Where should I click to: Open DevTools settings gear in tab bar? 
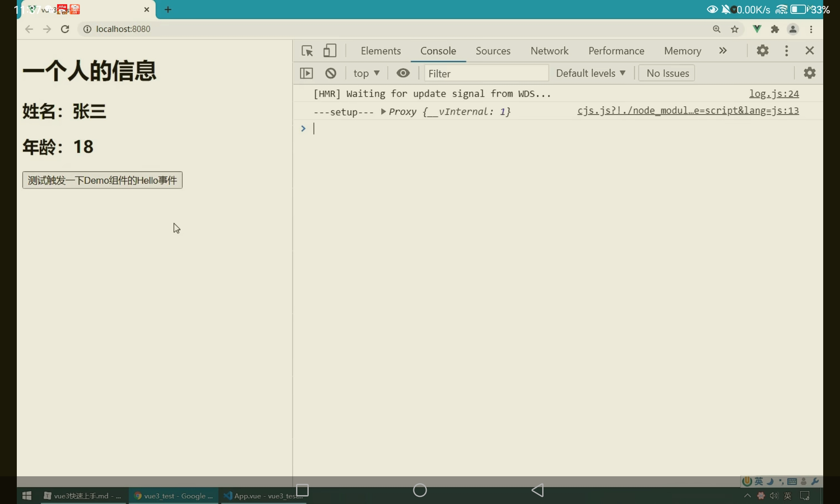(x=762, y=51)
